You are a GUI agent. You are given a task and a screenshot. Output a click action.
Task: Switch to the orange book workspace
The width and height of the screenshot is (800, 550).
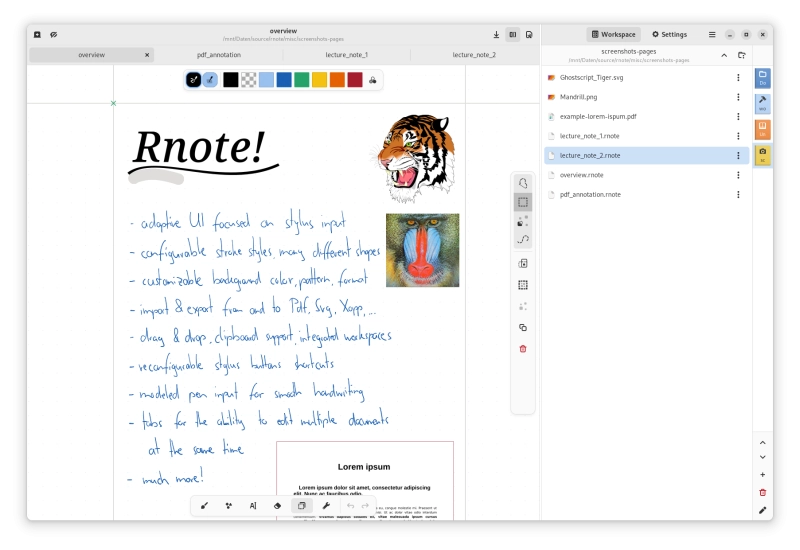pos(763,129)
